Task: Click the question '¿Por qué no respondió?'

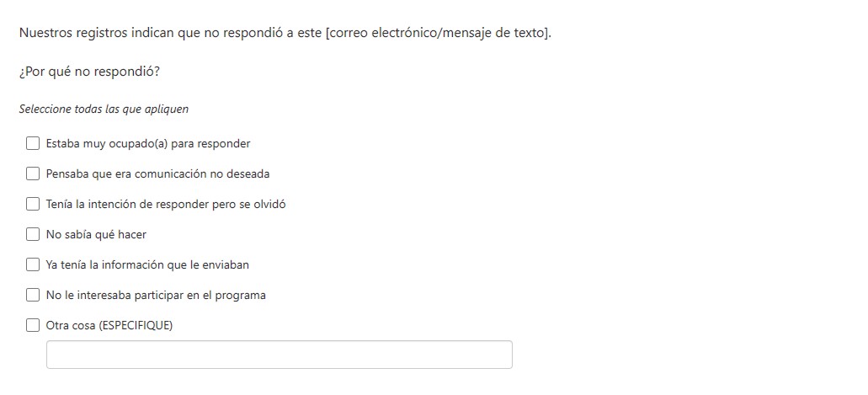Action: pos(89,72)
